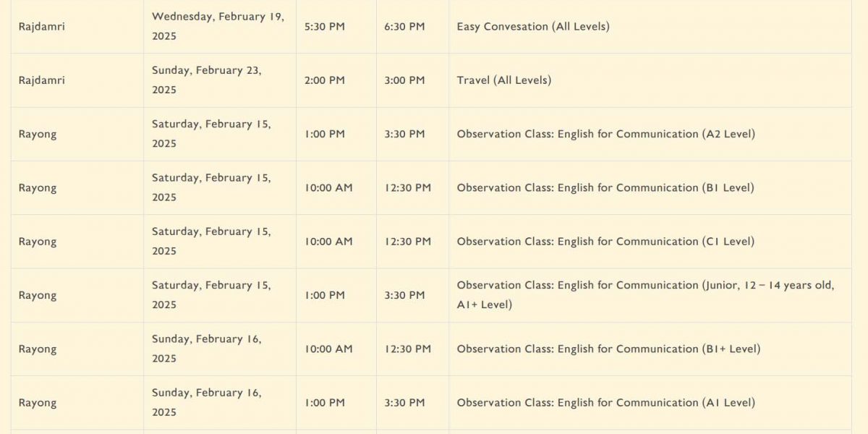
Task: Click 10:00 AM in the B1+ Level row
Action: pos(328,349)
